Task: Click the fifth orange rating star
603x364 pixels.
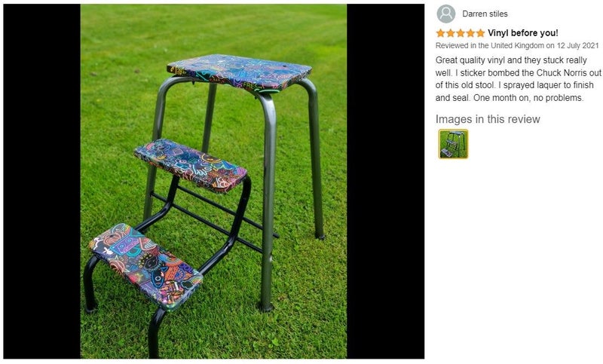Action: click(x=480, y=33)
